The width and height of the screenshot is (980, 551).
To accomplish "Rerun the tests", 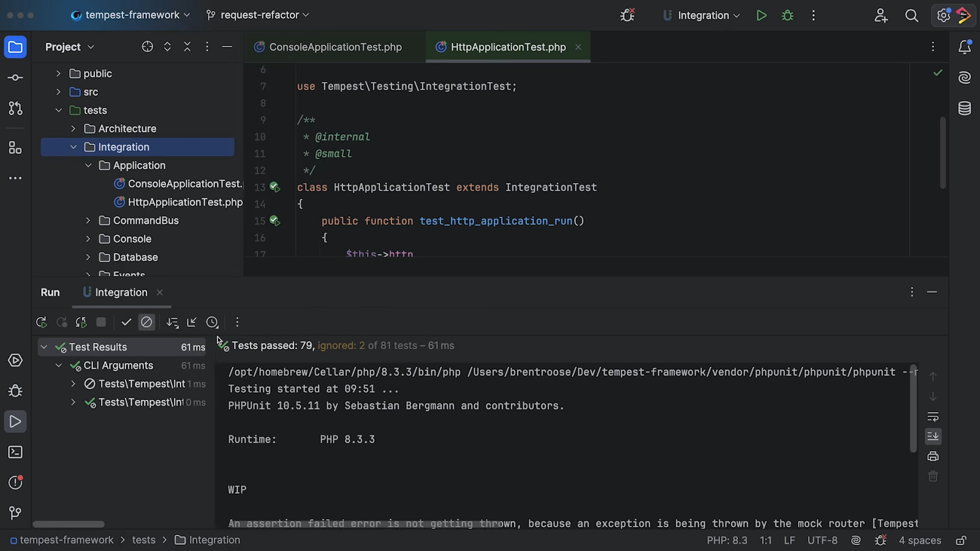I will tap(42, 322).
